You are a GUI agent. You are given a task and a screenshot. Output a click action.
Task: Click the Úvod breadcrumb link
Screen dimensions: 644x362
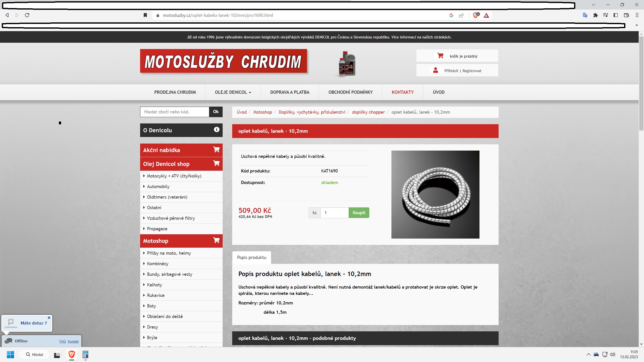tap(242, 112)
